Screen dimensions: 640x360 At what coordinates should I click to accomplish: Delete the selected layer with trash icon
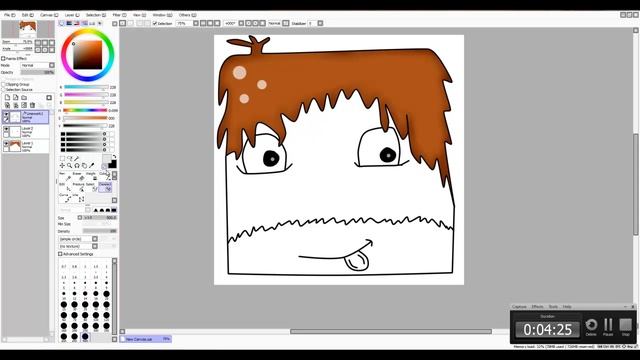pos(32,105)
